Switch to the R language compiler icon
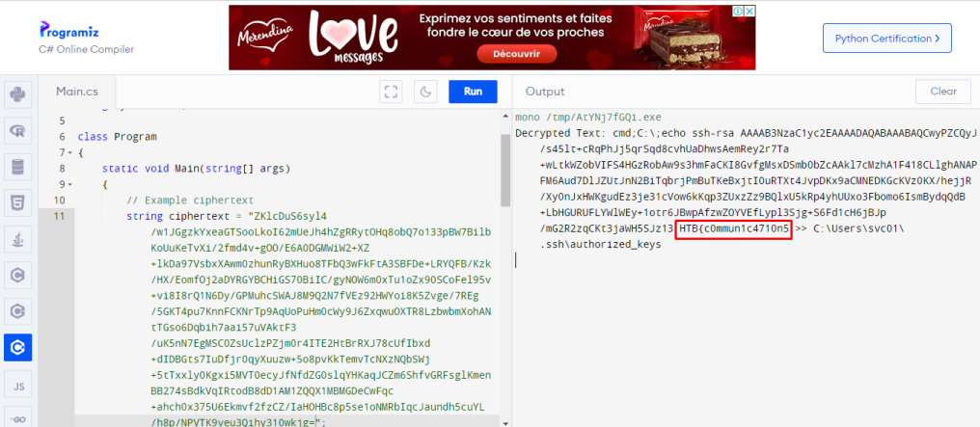 (17, 131)
